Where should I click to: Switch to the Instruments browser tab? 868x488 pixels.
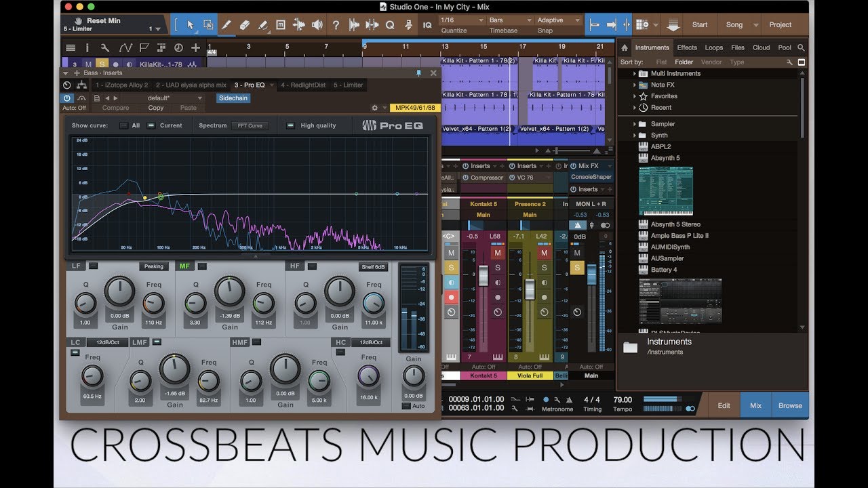652,47
